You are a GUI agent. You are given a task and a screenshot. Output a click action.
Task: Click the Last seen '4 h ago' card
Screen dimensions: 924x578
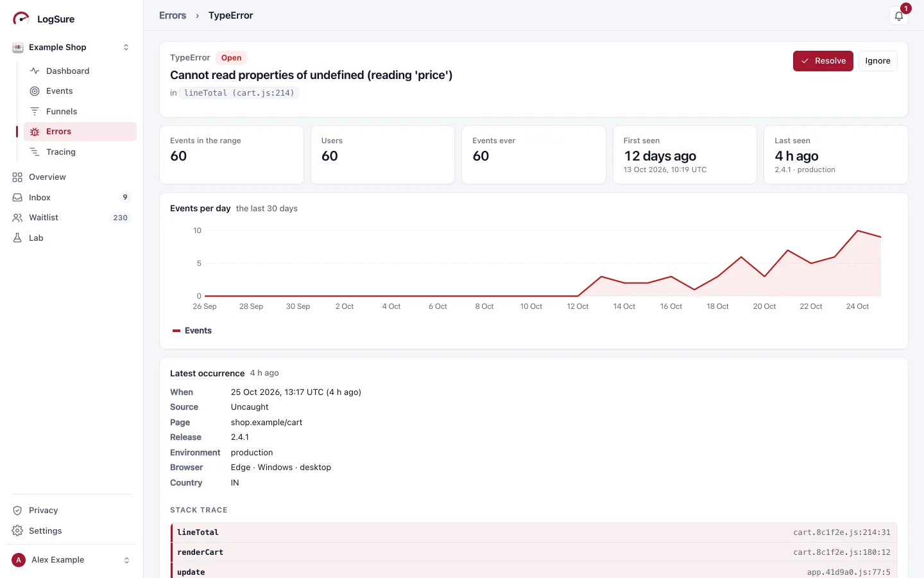click(836, 155)
